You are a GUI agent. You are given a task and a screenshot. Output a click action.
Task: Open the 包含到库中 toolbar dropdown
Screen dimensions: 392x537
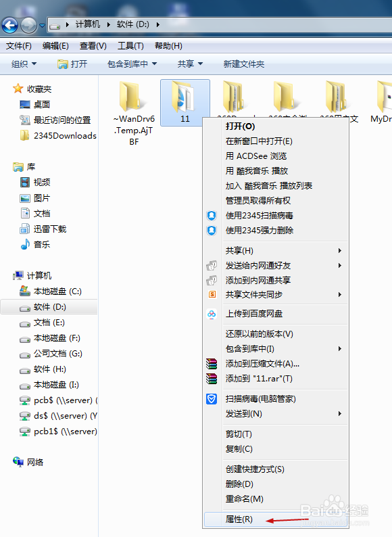pos(132,64)
